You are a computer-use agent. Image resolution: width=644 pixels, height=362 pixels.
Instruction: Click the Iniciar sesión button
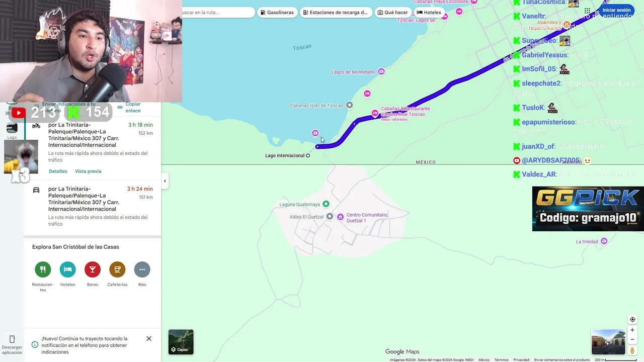616,10
